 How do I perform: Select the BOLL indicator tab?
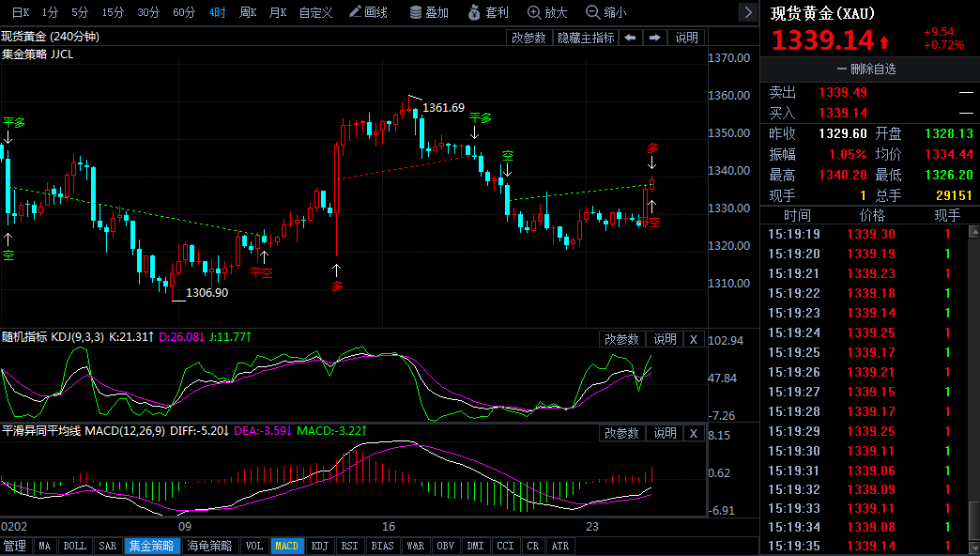point(75,546)
